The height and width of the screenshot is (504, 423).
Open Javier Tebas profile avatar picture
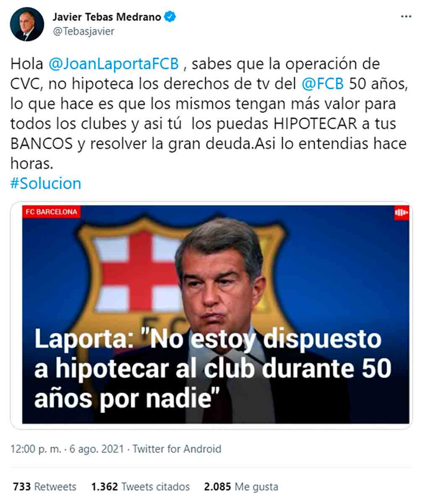click(27, 24)
